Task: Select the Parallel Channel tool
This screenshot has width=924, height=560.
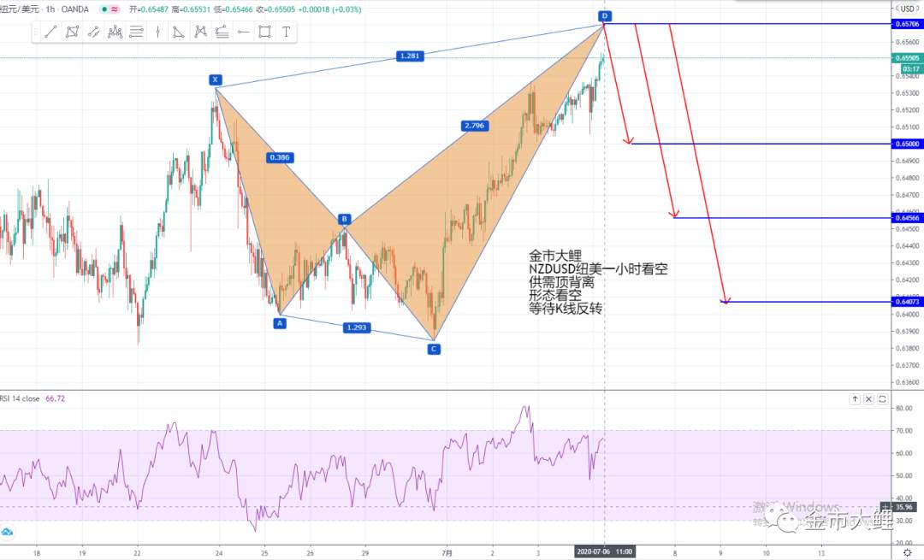Action: coord(94,32)
